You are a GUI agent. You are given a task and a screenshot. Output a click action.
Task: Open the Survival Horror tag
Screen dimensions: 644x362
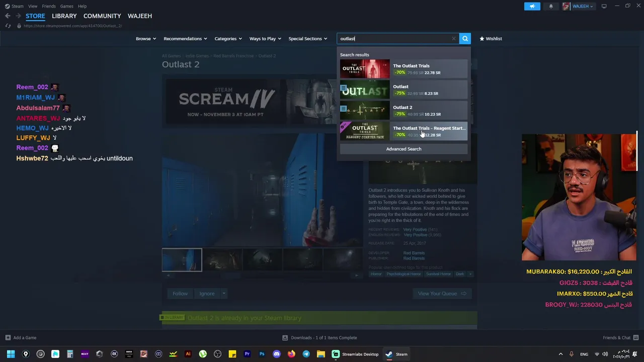(x=438, y=274)
